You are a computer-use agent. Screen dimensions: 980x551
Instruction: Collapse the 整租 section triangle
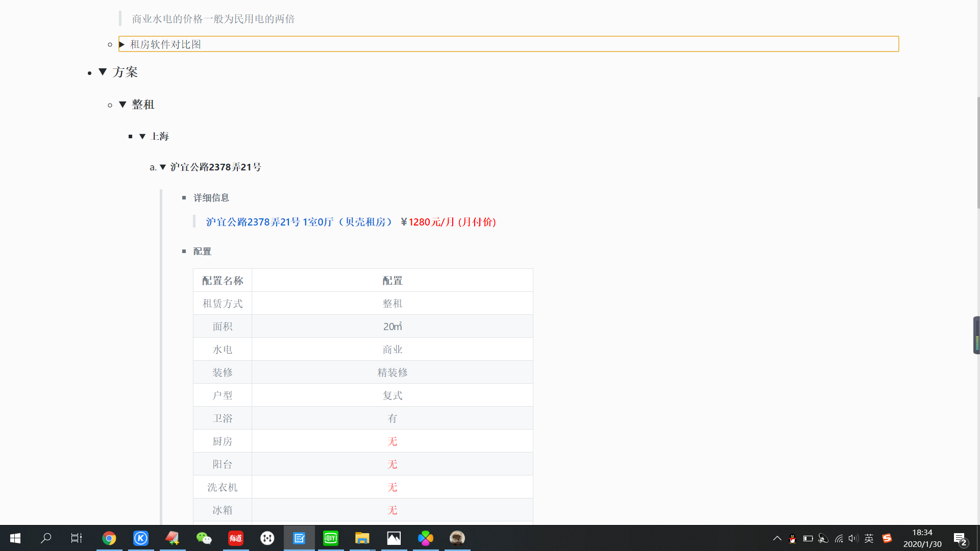122,105
